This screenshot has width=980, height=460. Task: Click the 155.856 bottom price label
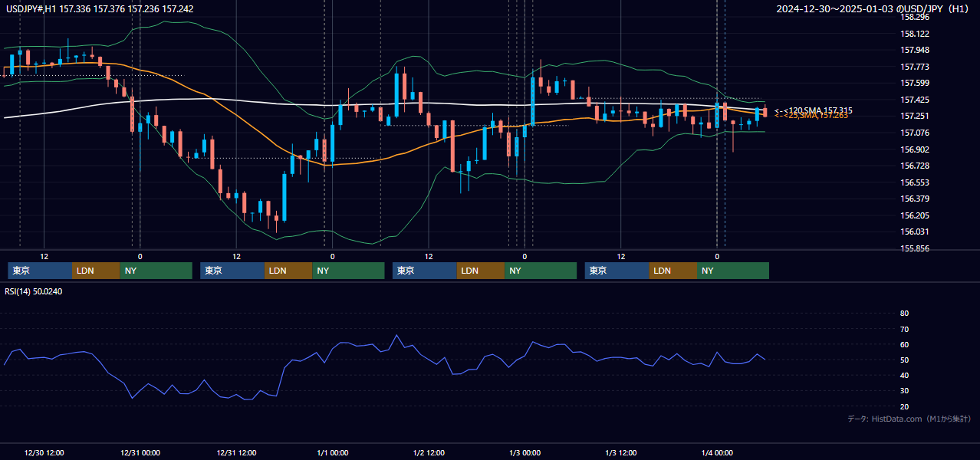coord(915,248)
